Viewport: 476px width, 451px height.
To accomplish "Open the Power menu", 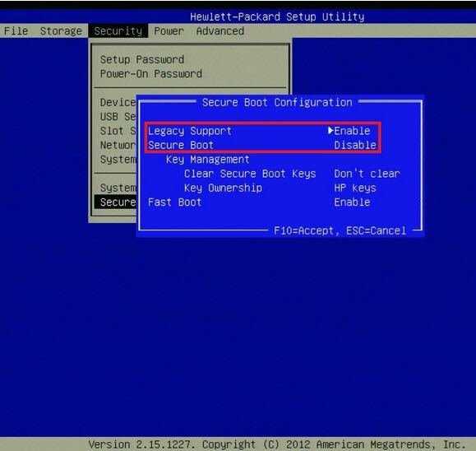I will click(x=169, y=31).
